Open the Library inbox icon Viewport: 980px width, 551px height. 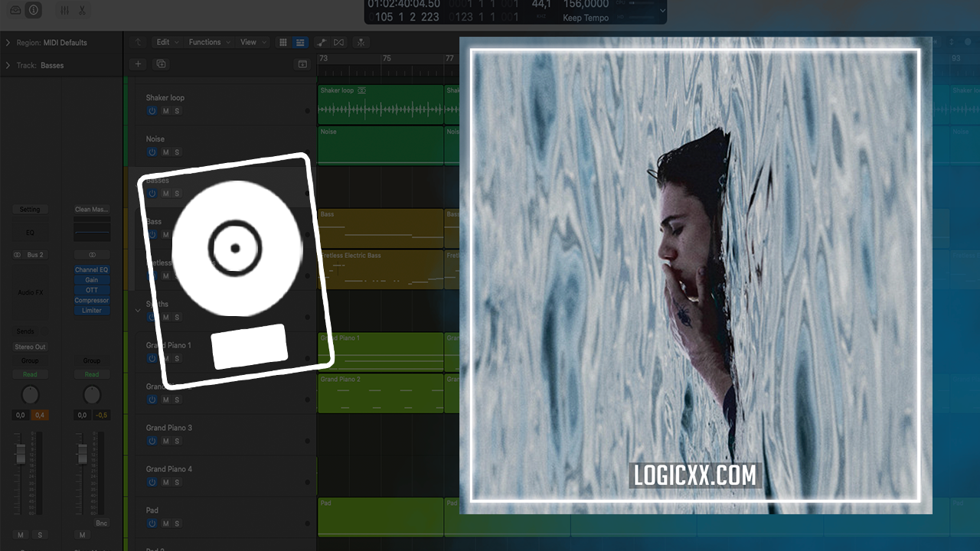coord(15,10)
